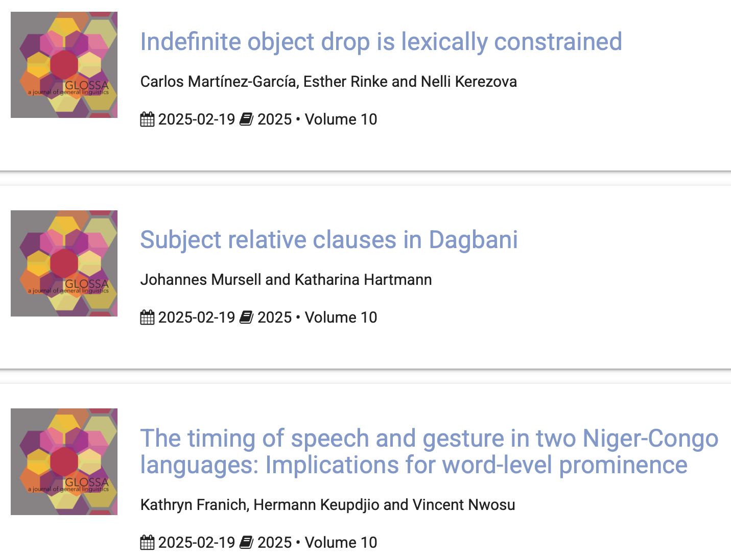
Task: Click the author line starting with Kathryn Franich
Action: 327,505
